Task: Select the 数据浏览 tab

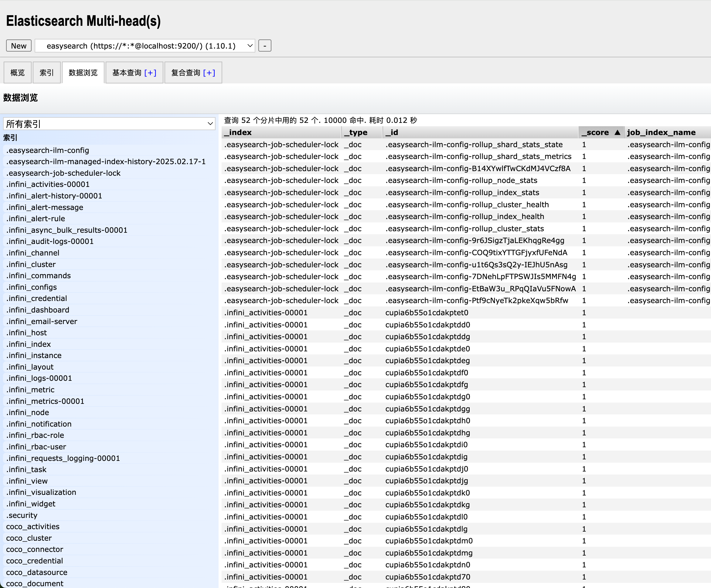Action: [x=83, y=73]
